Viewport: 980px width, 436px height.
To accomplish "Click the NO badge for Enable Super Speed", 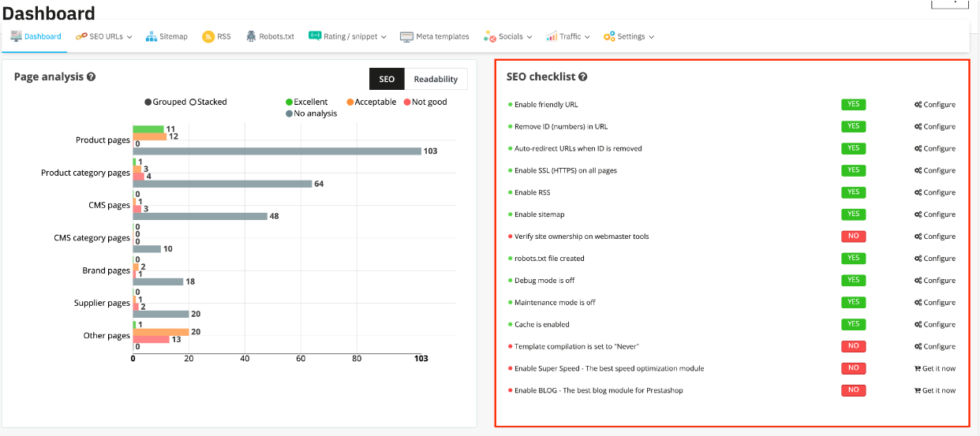I will (853, 368).
